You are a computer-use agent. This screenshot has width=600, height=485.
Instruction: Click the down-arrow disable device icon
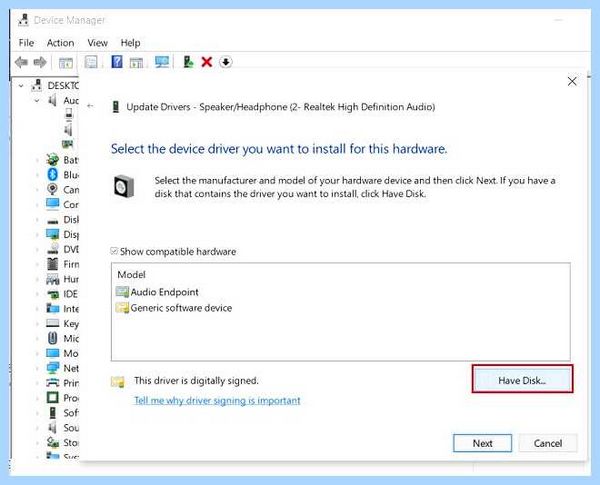point(226,62)
